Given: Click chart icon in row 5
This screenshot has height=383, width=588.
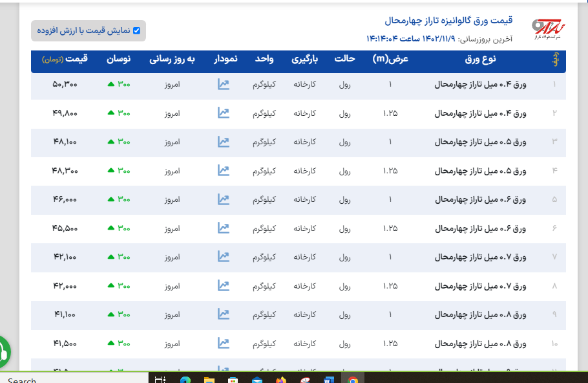Looking at the screenshot, I should (x=224, y=199).
